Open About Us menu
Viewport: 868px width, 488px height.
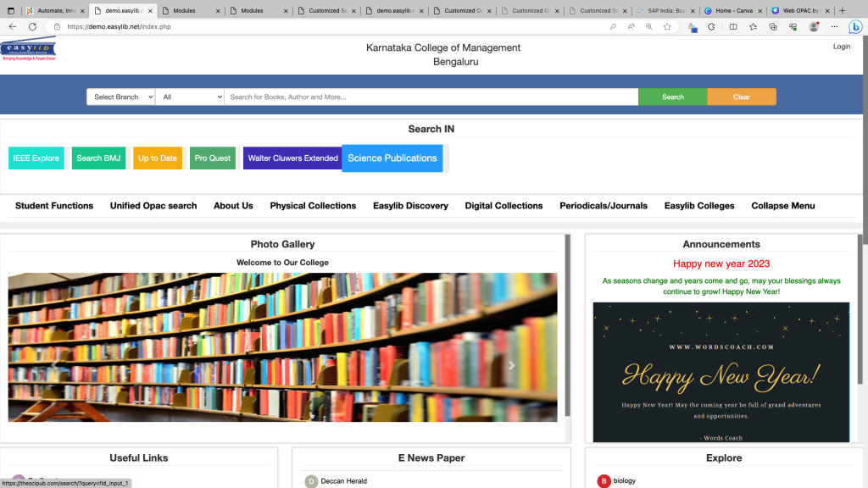[x=233, y=206]
